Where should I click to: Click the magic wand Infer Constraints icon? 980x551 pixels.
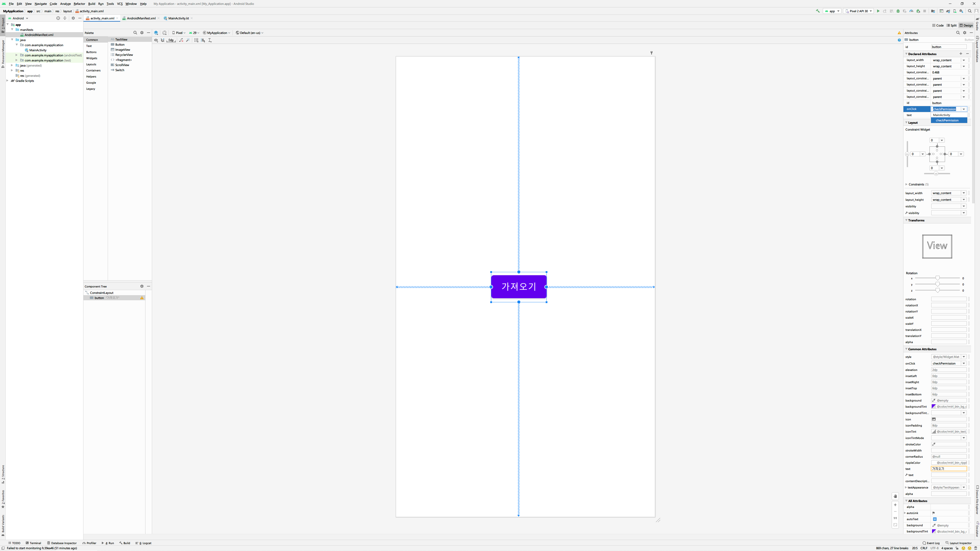click(x=188, y=40)
